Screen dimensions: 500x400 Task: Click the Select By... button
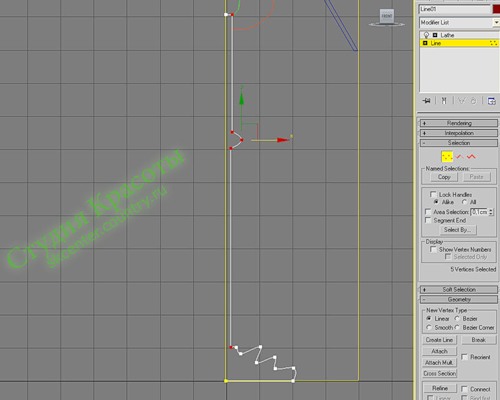(x=457, y=230)
